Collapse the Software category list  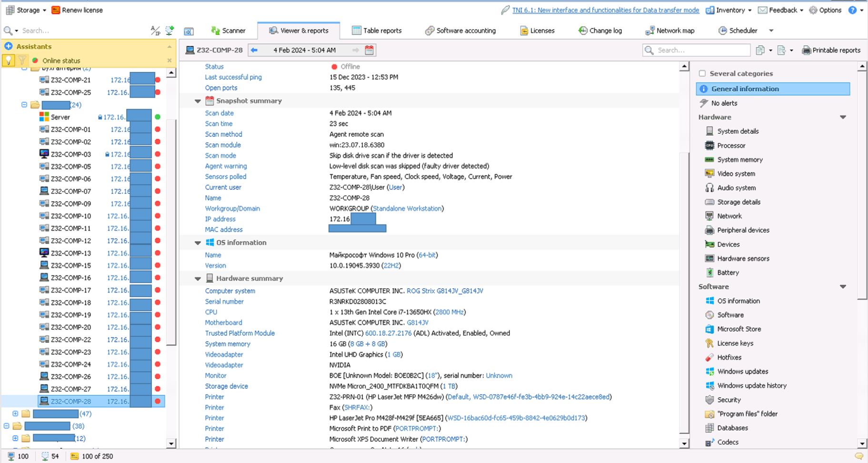(x=843, y=287)
